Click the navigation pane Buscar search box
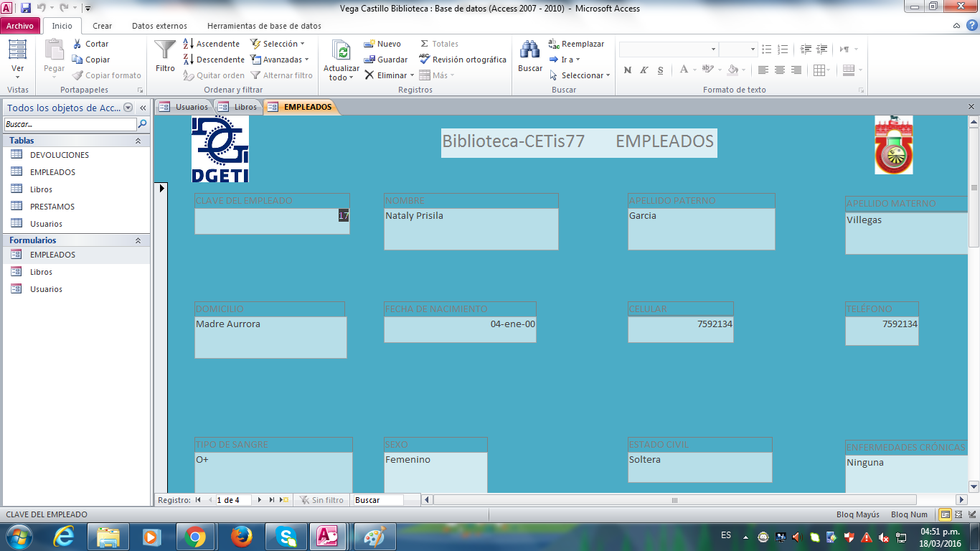The width and height of the screenshot is (980, 551). pyautogui.click(x=70, y=124)
